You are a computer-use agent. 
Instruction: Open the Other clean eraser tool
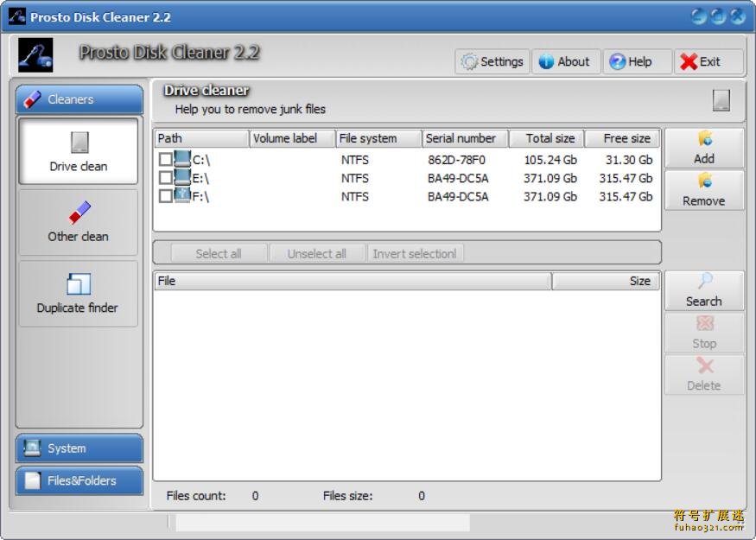coord(78,222)
